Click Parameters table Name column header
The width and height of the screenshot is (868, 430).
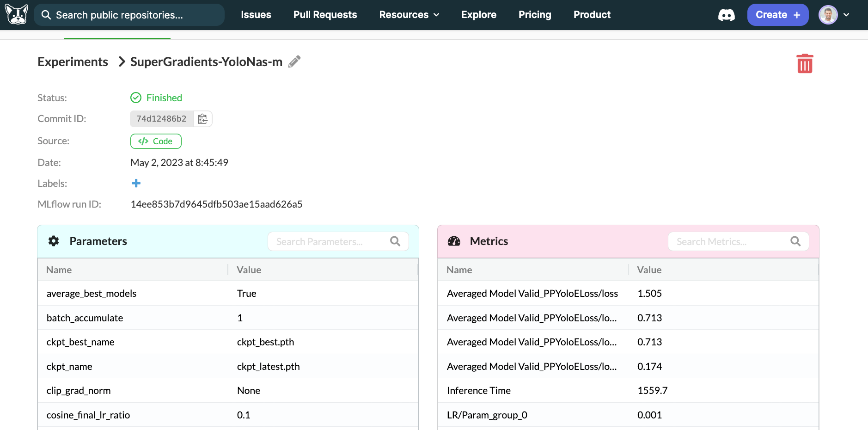[59, 270]
